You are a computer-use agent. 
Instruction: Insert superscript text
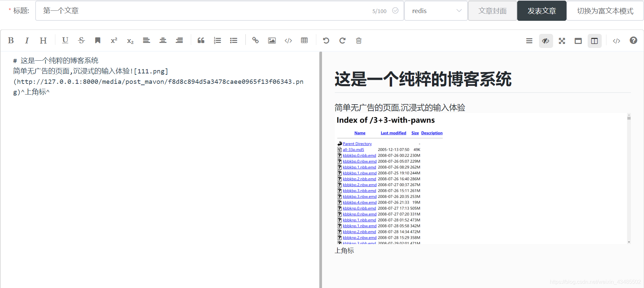pyautogui.click(x=114, y=41)
